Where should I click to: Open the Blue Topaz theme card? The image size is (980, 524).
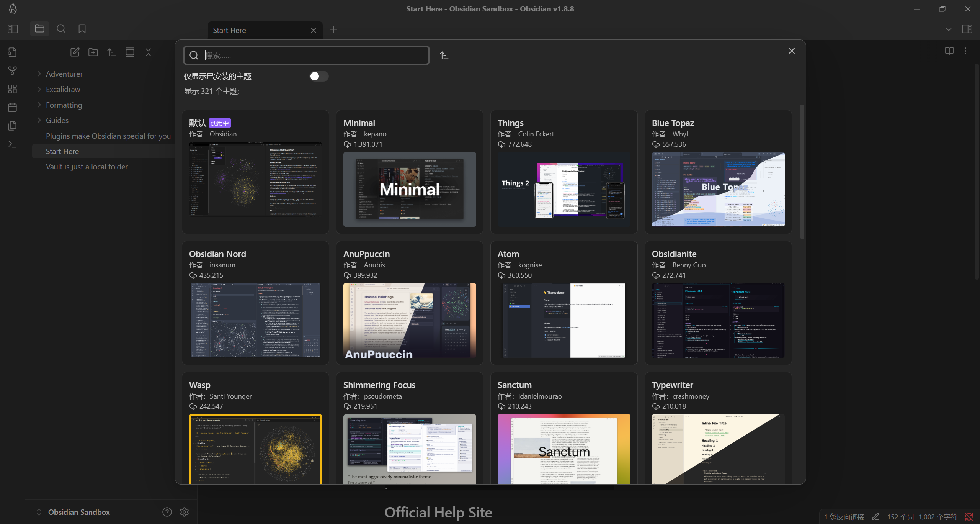click(718, 172)
